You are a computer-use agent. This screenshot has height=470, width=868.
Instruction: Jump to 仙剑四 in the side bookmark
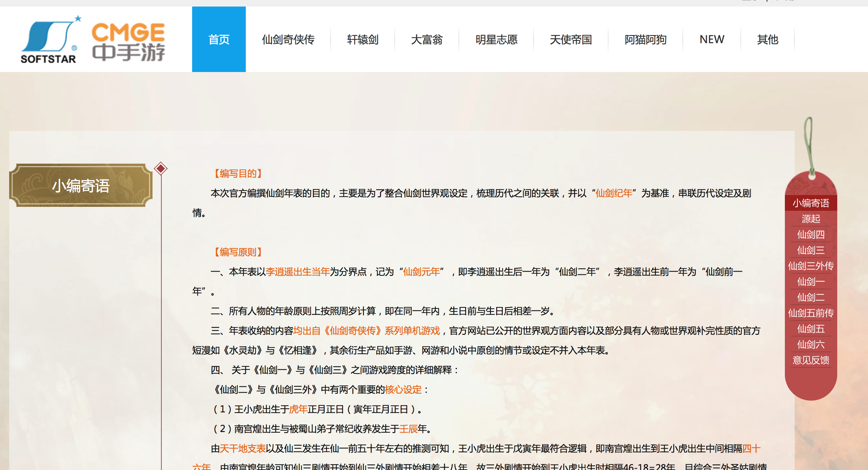811,234
